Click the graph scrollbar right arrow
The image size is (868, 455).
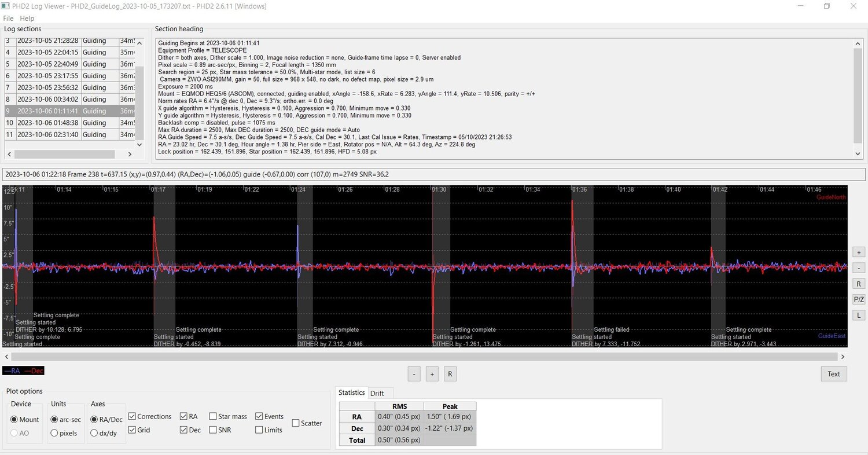tap(843, 357)
